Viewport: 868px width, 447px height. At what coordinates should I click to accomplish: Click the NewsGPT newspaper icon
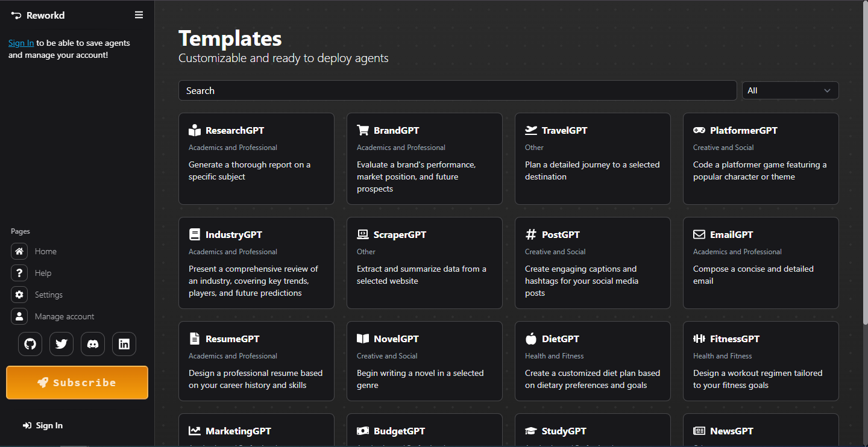click(699, 431)
